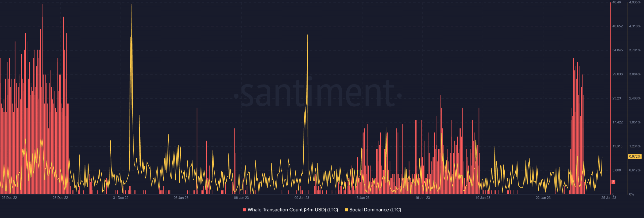Click the yellow 0.972% current value badge
644x218 pixels.
[x=635, y=156]
